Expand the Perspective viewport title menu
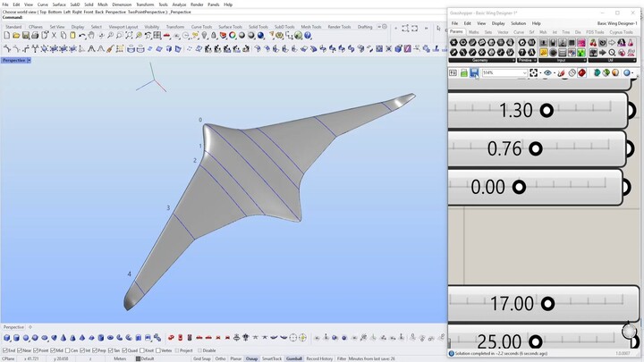Viewport: 644px width, 362px height. (x=29, y=60)
